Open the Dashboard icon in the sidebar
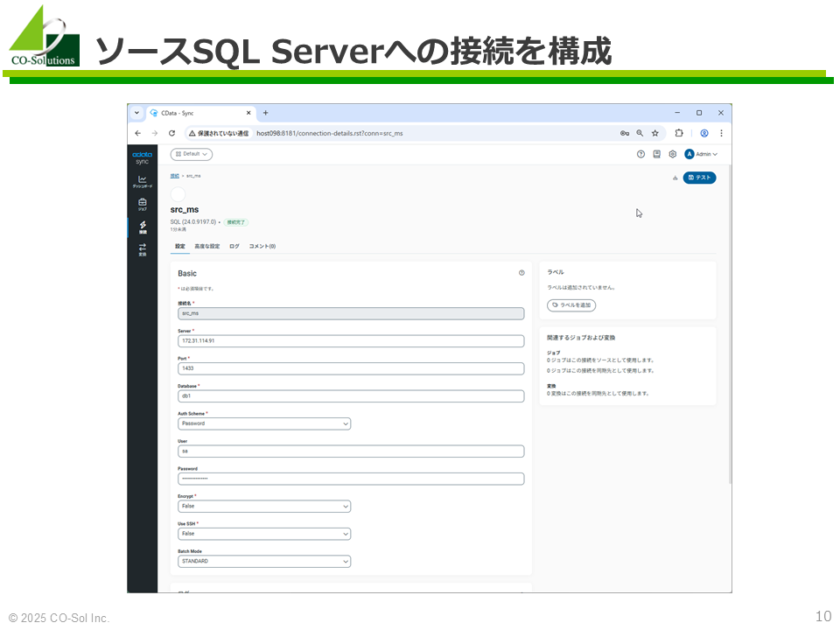This screenshot has height=630, width=840. click(x=142, y=182)
